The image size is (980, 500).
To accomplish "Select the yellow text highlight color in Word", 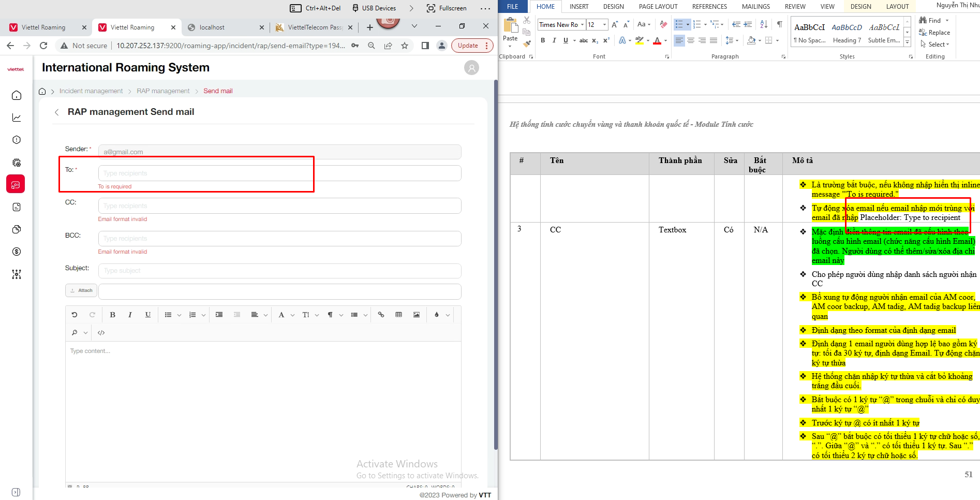I will [x=640, y=40].
